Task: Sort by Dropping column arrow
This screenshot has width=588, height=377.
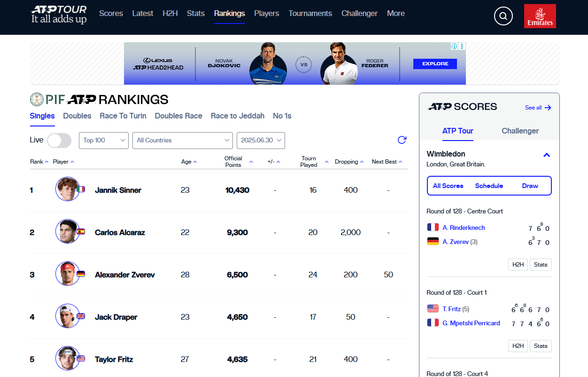Action: coord(362,162)
